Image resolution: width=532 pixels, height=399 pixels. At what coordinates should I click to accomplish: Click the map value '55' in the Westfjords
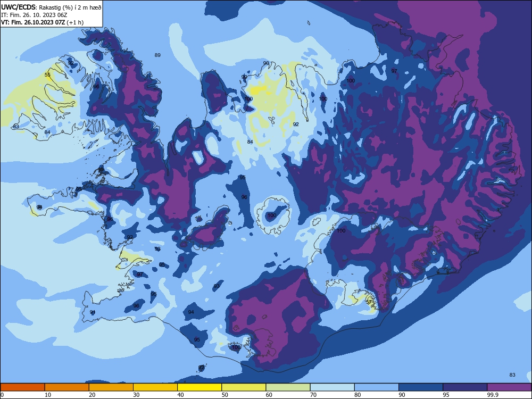47,74
